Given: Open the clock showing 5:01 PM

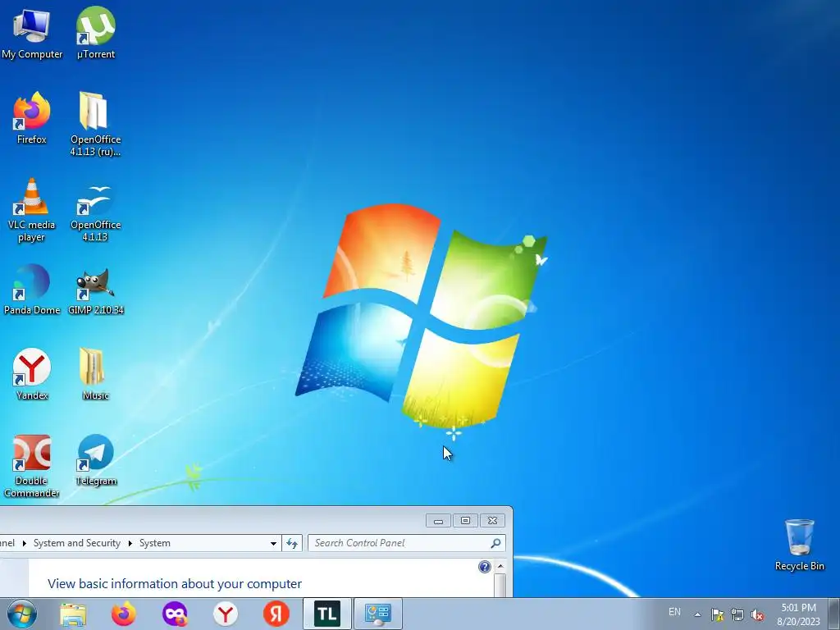Looking at the screenshot, I should coord(798,614).
